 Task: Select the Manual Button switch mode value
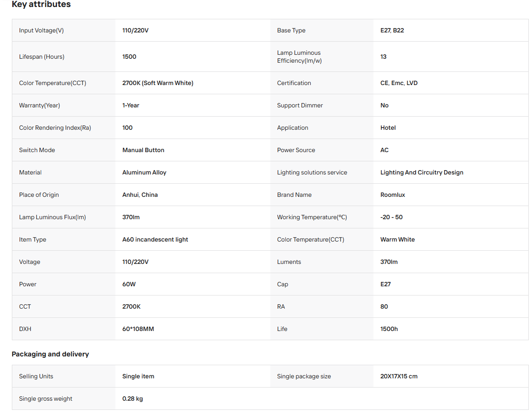point(144,150)
